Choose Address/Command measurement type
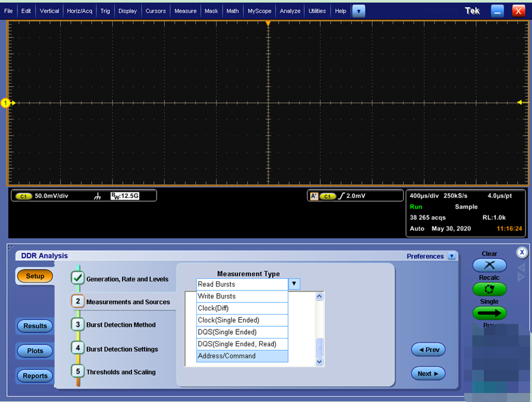The width and height of the screenshot is (532, 402). [242, 356]
